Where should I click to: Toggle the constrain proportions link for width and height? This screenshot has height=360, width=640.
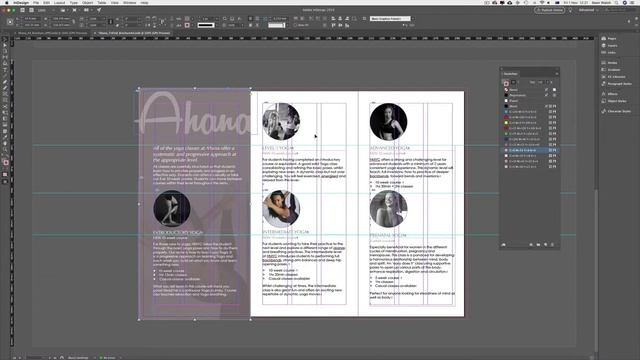[74, 22]
